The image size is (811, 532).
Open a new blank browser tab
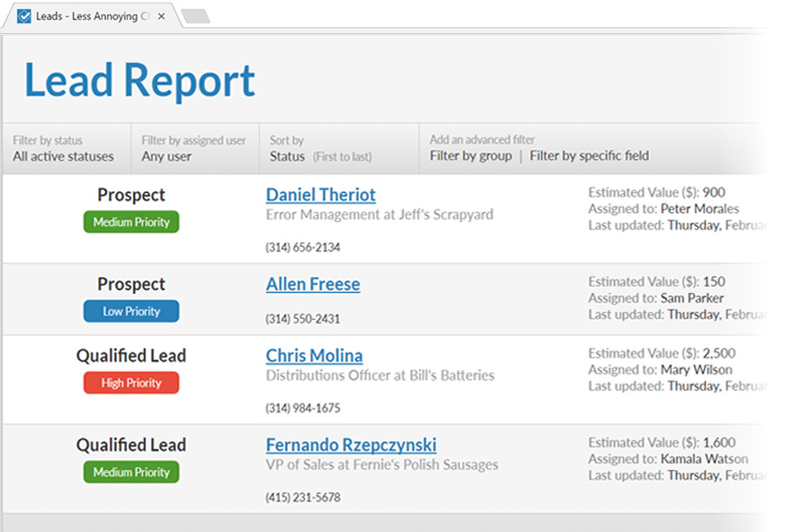click(195, 16)
